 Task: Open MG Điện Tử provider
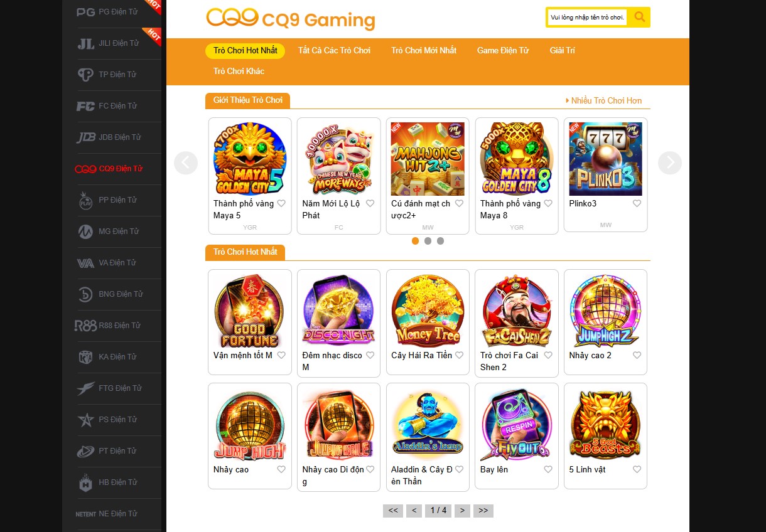[108, 231]
